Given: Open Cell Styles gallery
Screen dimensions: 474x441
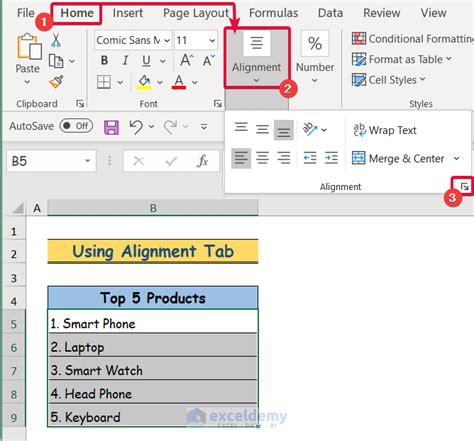Looking at the screenshot, I should pos(389,80).
